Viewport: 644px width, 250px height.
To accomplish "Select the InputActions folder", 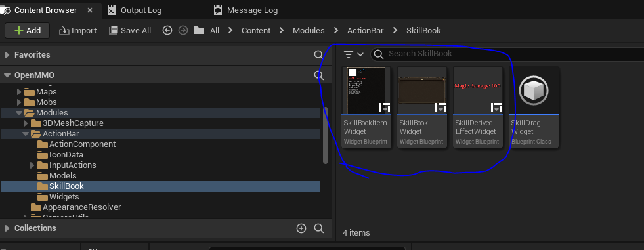I will point(66,165).
